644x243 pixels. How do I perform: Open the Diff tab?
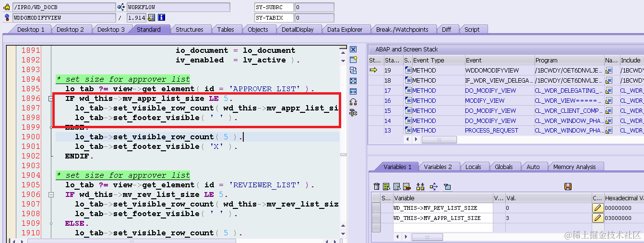click(446, 29)
